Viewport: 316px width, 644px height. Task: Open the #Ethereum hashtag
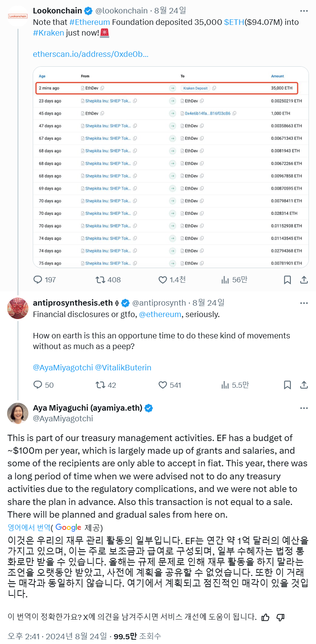tap(90, 22)
